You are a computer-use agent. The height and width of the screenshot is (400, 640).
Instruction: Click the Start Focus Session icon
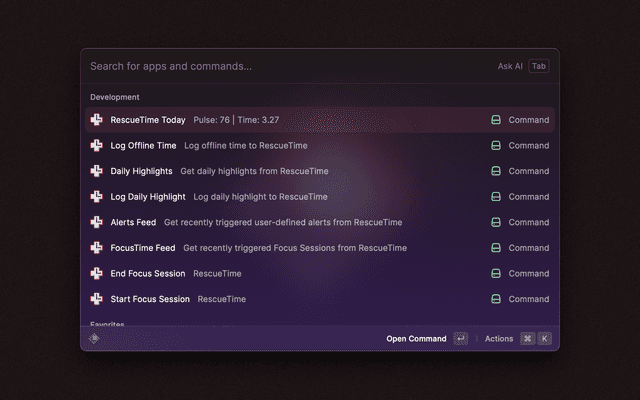coord(97,299)
